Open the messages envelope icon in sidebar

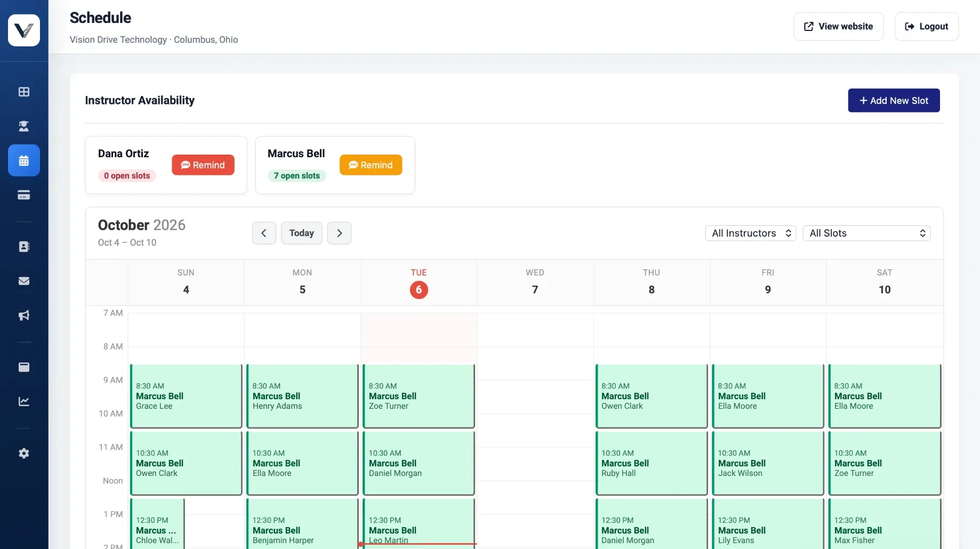pyautogui.click(x=24, y=281)
